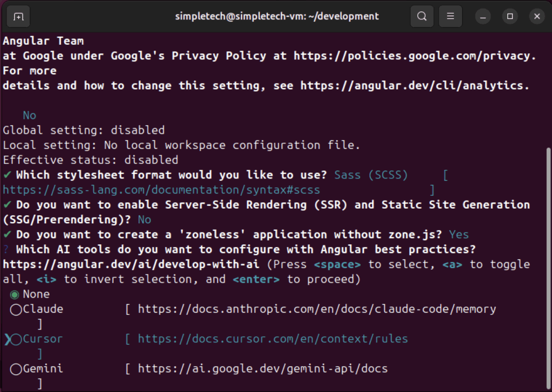Select the Gemini radio option
The width and height of the screenshot is (552, 392).
click(x=16, y=369)
